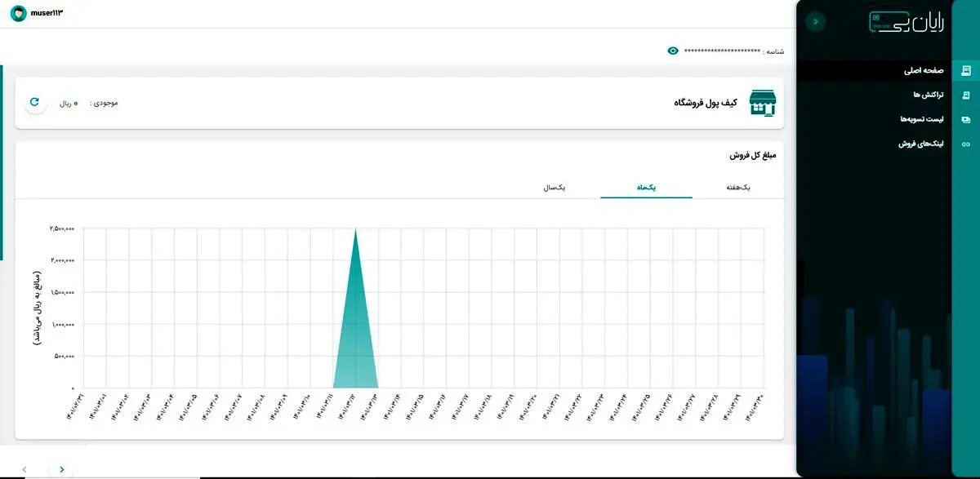Click the 2,500,000 y-axis label

pyautogui.click(x=62, y=228)
